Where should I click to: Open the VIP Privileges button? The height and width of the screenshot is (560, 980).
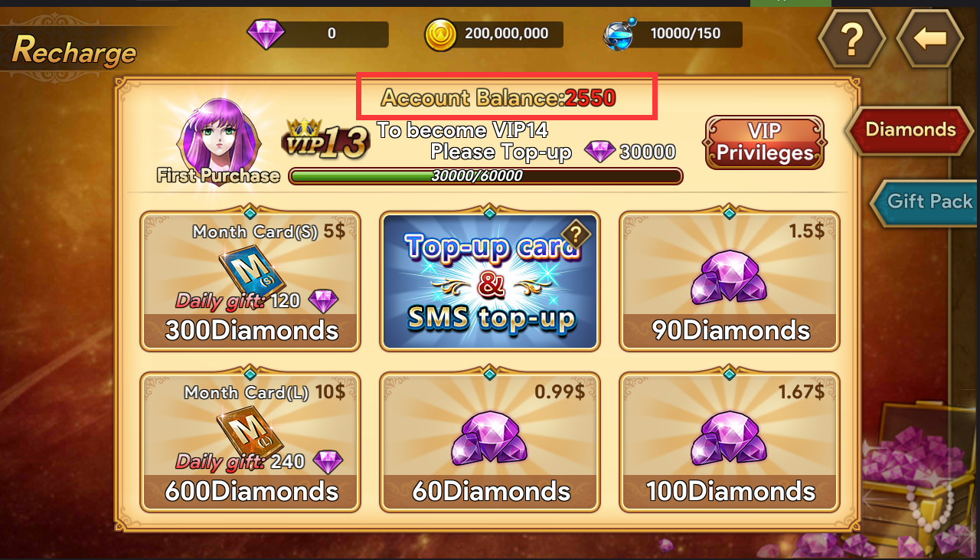pos(765,142)
